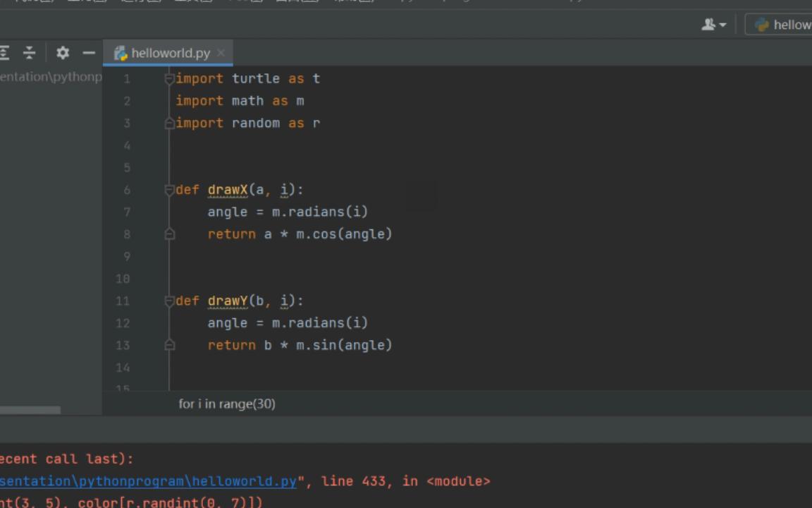Open the user account icon menu
Screen dimensions: 812x508
click(713, 25)
